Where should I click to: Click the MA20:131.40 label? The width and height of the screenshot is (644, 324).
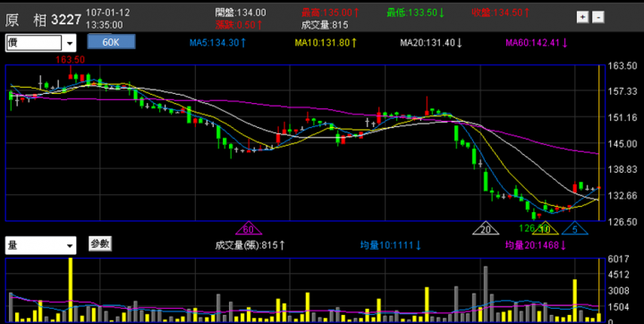click(x=432, y=42)
